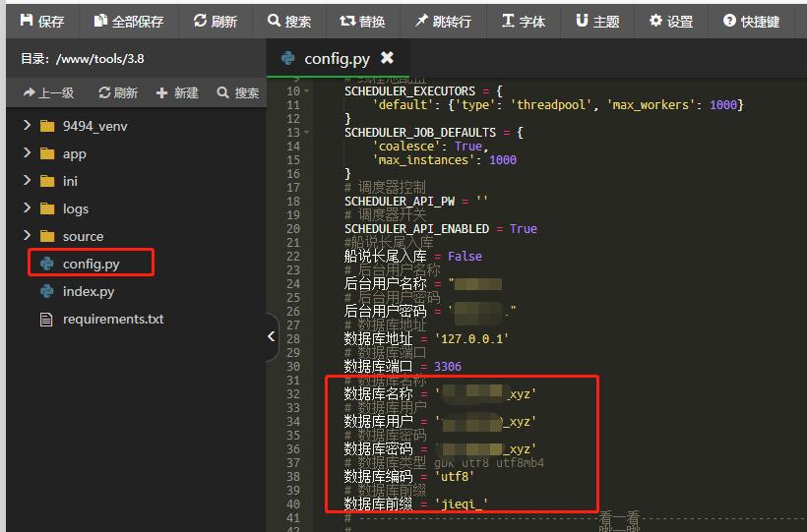Close the config.py tab
Viewport: 807px width, 532px height.
pos(387,58)
